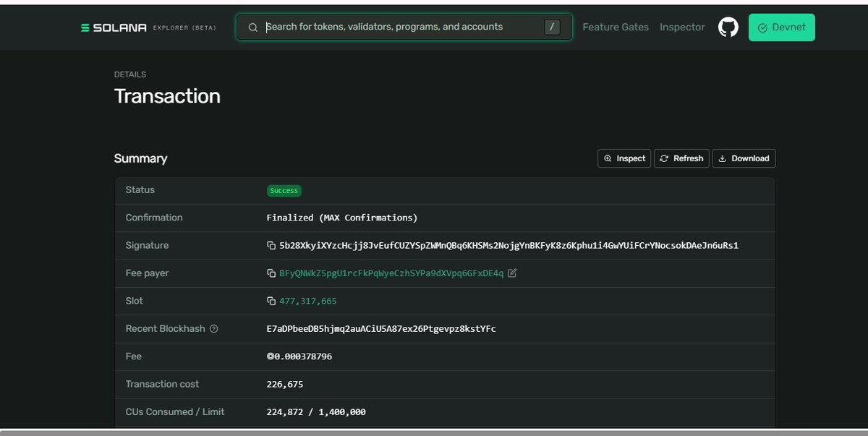Click the Transaction page heading
This screenshot has height=436, width=868.
tap(167, 96)
